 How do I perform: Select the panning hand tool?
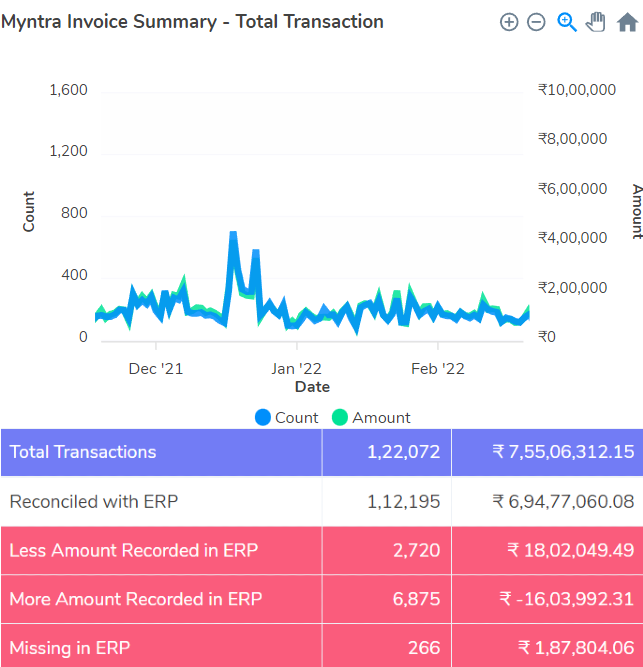[x=596, y=22]
